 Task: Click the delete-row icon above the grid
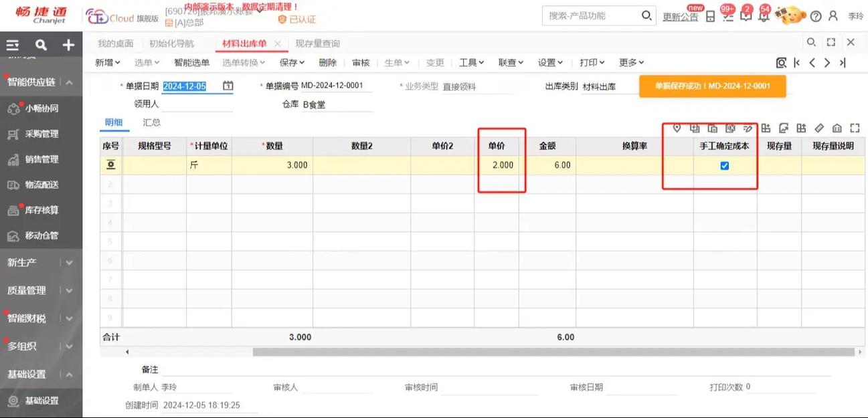[731, 128]
